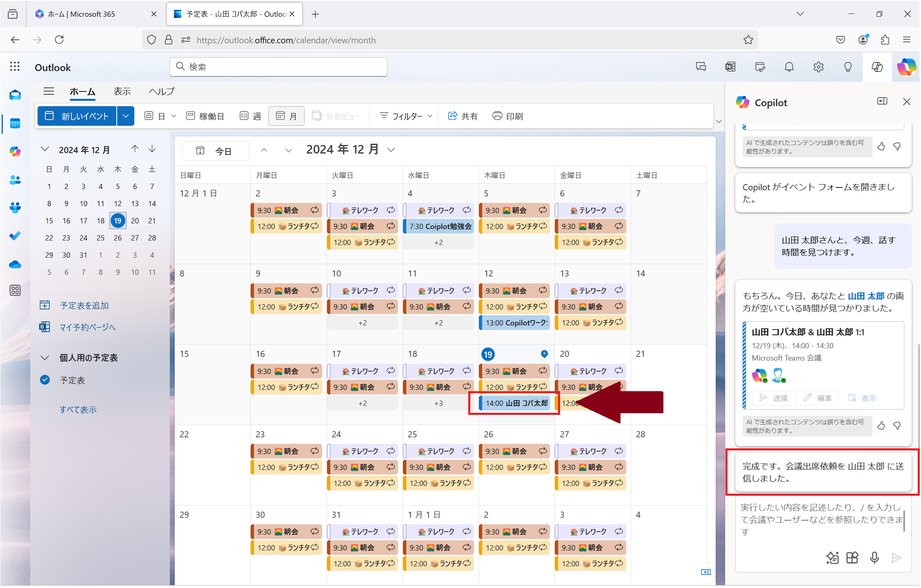This screenshot has width=921, height=588.
Task: Open マイ予約ページへ link
Action: pos(88,327)
